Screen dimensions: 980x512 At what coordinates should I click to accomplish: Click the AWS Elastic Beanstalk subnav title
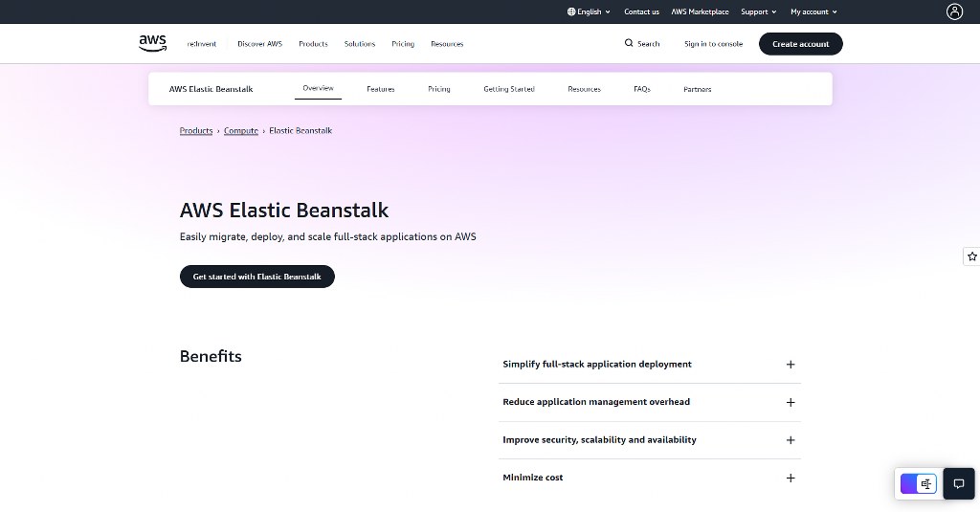click(x=211, y=89)
